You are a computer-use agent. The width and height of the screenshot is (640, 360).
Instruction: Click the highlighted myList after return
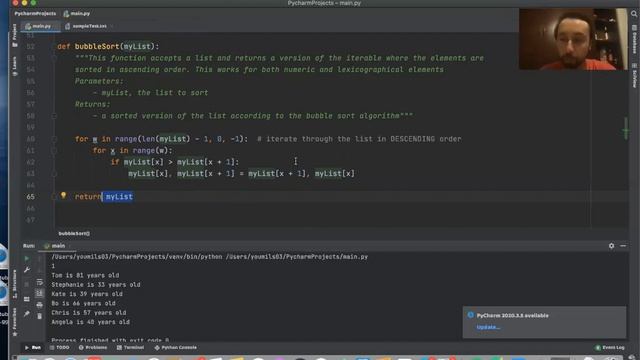click(x=119, y=197)
